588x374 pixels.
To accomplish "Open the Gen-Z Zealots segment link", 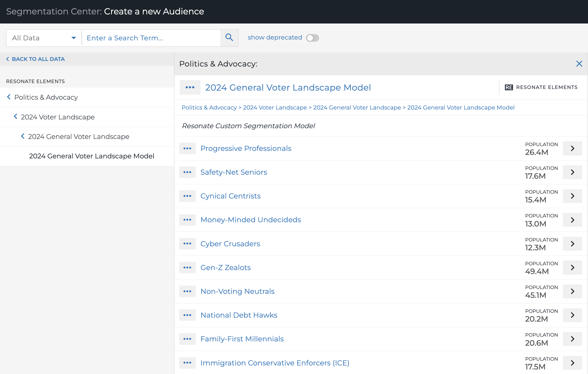I will pos(226,267).
